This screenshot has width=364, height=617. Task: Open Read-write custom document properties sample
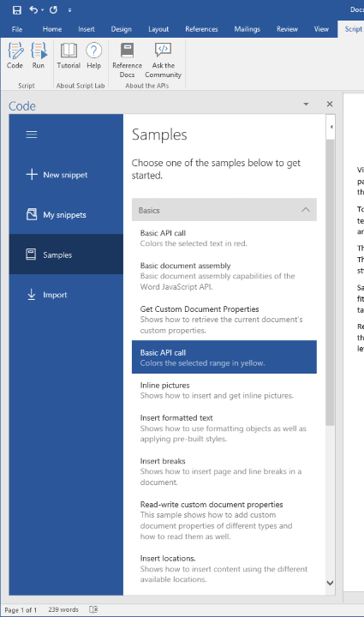(224, 520)
